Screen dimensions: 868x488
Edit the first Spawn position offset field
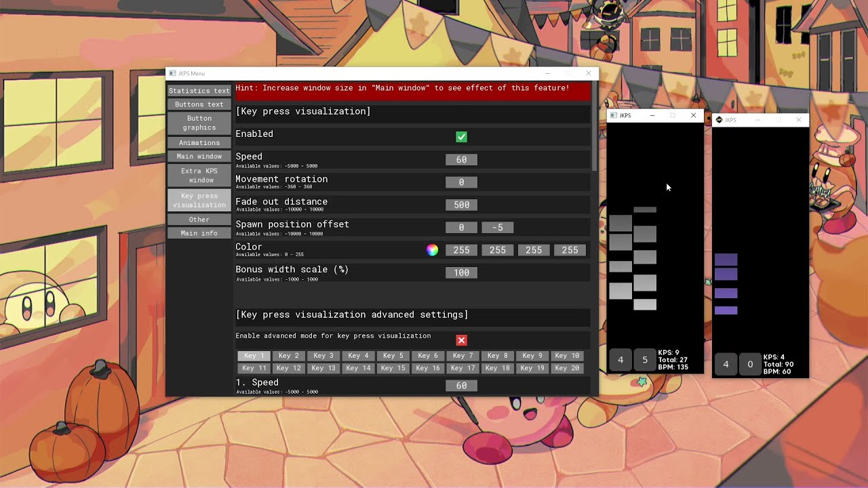pos(461,228)
